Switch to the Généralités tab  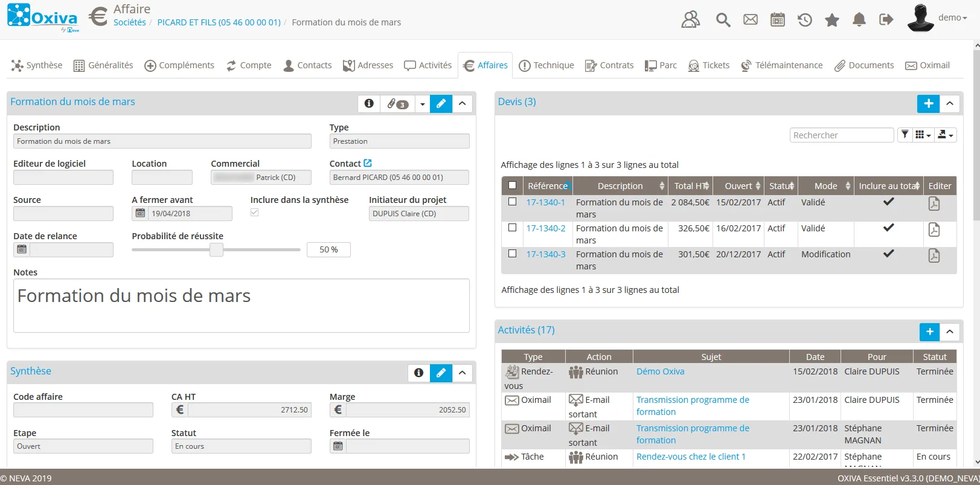coord(103,65)
